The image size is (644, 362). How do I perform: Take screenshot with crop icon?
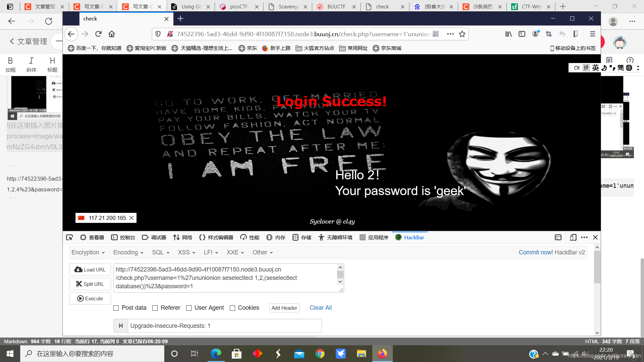click(x=549, y=34)
